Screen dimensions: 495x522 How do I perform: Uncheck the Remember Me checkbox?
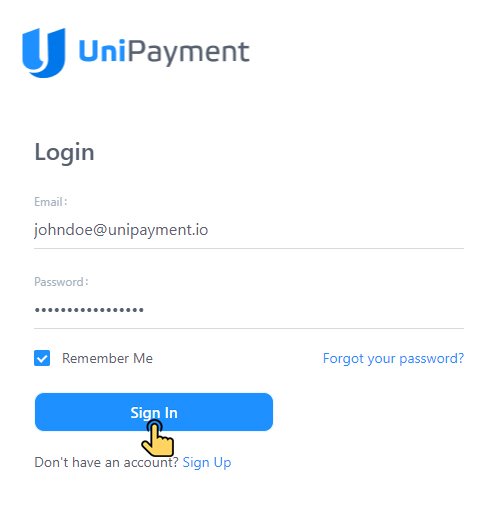tap(42, 358)
